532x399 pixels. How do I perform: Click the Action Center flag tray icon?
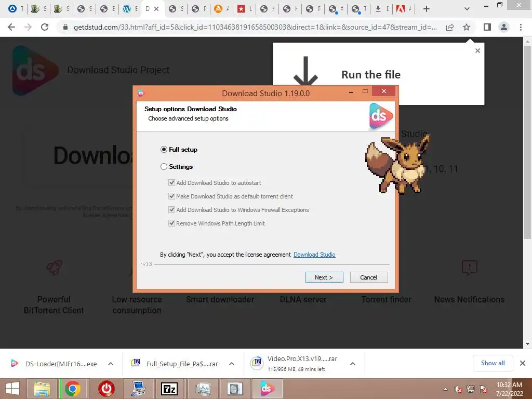click(x=483, y=389)
